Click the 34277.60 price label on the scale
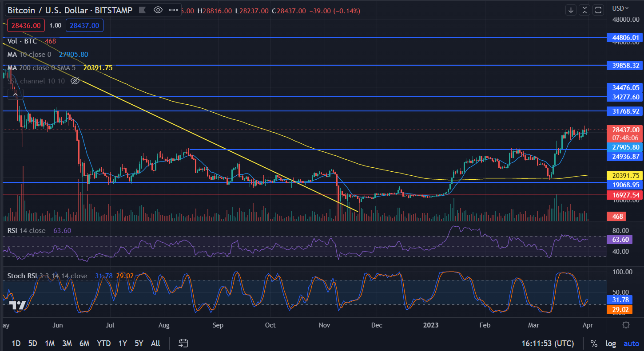Viewport: 644px width, 351px height. click(625, 97)
